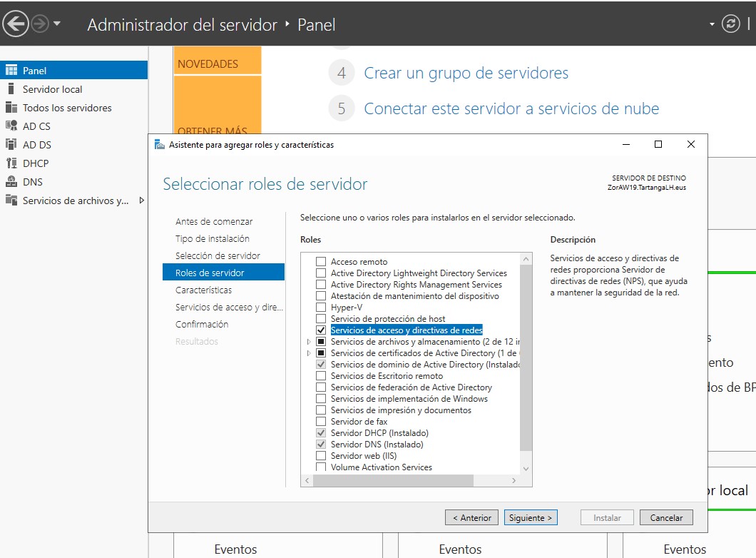Check Servidor de fax checkbox
756x558 pixels.
click(x=321, y=422)
